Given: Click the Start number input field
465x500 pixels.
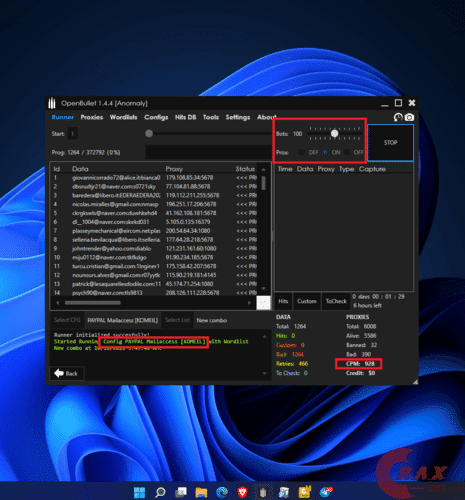Looking at the screenshot, I should coord(73,134).
